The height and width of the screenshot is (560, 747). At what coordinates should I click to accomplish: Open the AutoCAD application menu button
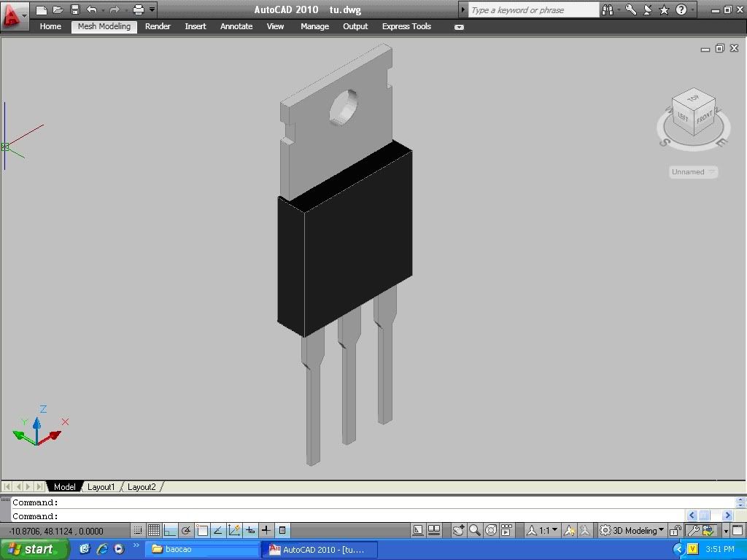click(14, 15)
